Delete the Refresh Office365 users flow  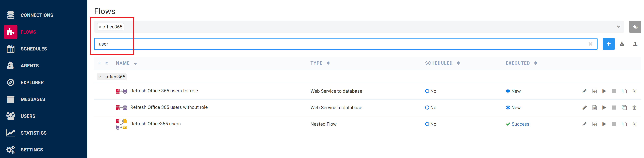coord(634,124)
